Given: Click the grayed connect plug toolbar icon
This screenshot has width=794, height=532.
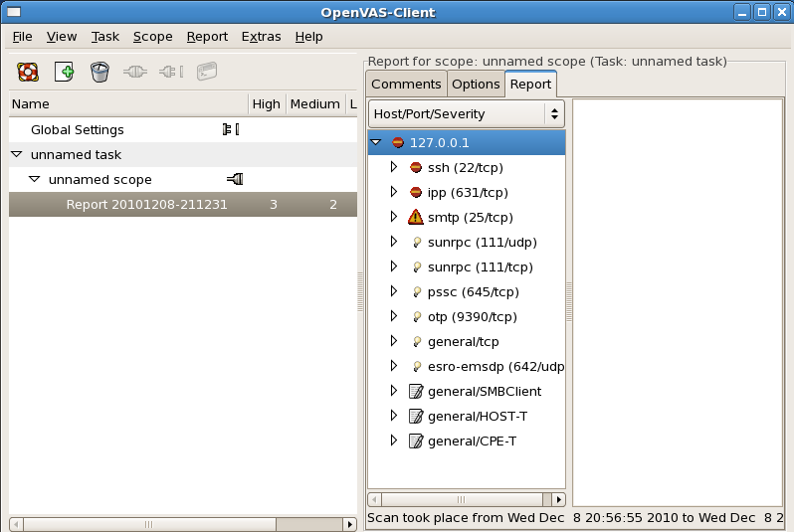Looking at the screenshot, I should (x=135, y=72).
